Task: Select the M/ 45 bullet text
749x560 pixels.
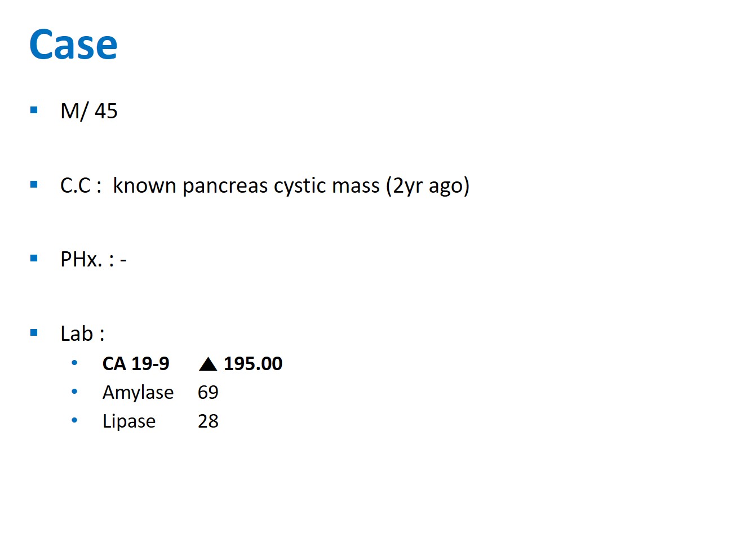Action: click(89, 111)
